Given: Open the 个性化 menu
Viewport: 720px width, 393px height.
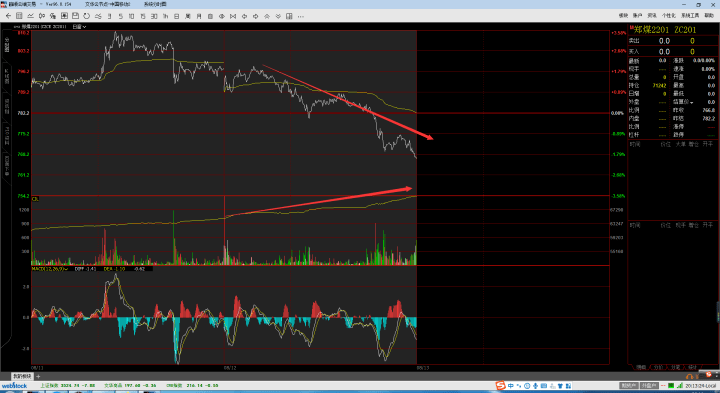Looking at the screenshot, I should [x=669, y=16].
